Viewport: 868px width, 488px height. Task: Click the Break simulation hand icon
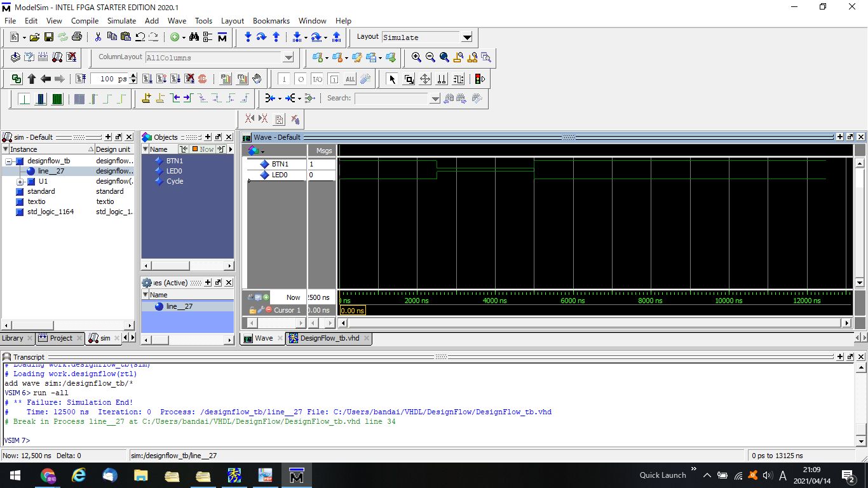point(257,79)
